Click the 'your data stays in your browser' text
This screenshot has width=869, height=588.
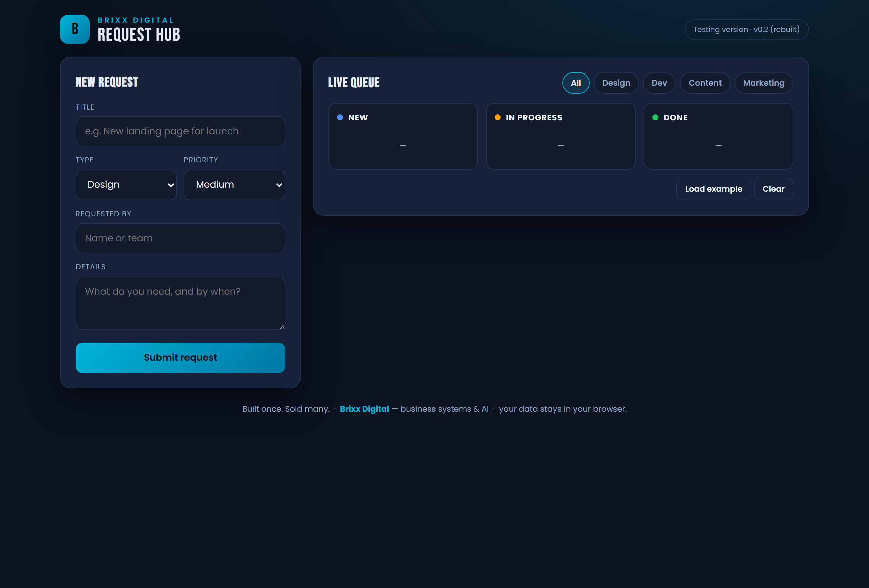[x=563, y=409]
